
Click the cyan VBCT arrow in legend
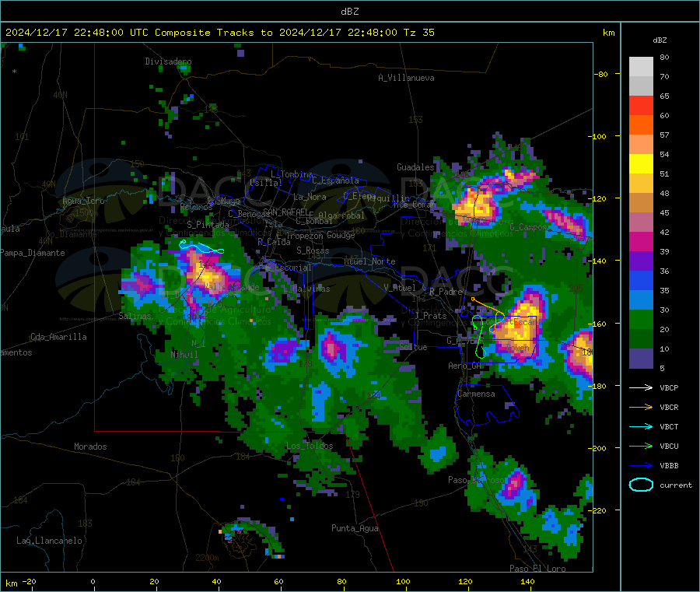pyautogui.click(x=641, y=426)
